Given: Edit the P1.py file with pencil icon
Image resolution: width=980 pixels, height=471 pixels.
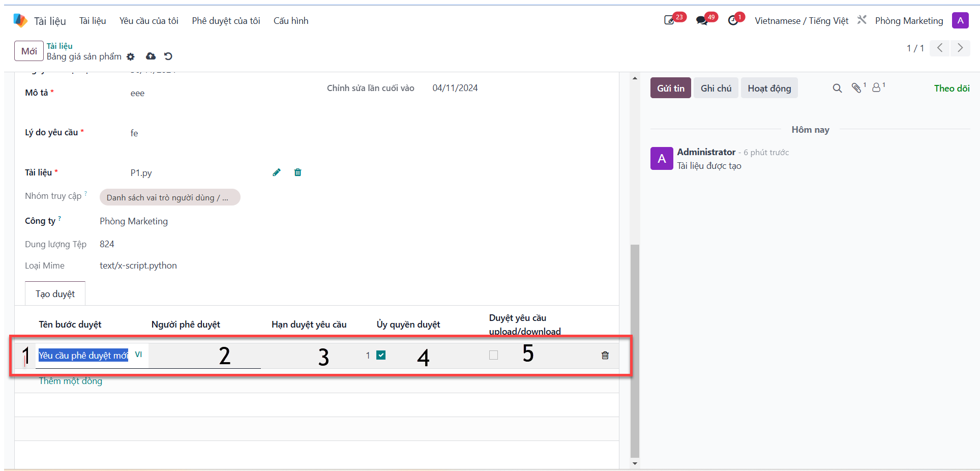Looking at the screenshot, I should (x=277, y=172).
